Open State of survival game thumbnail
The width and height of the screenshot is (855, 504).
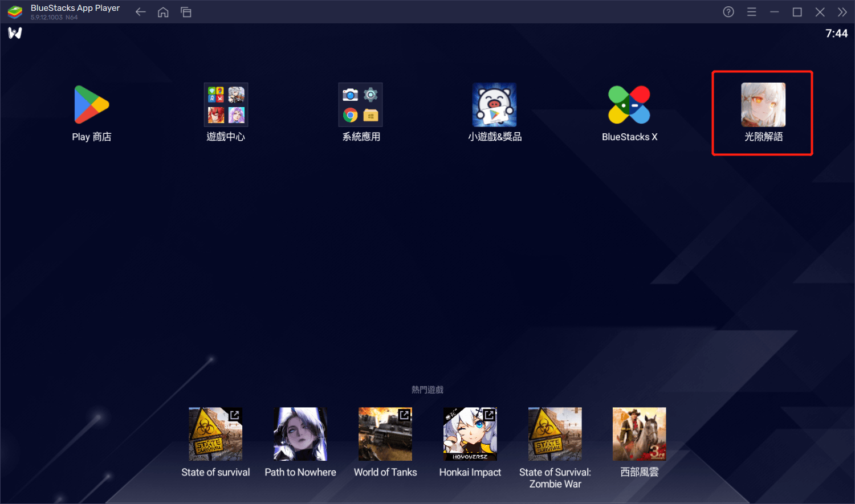[215, 434]
